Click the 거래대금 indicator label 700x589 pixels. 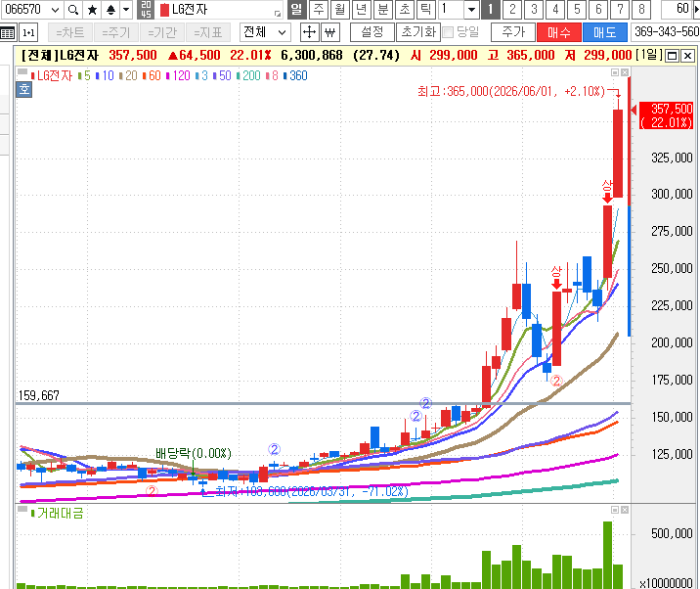[x=61, y=513]
